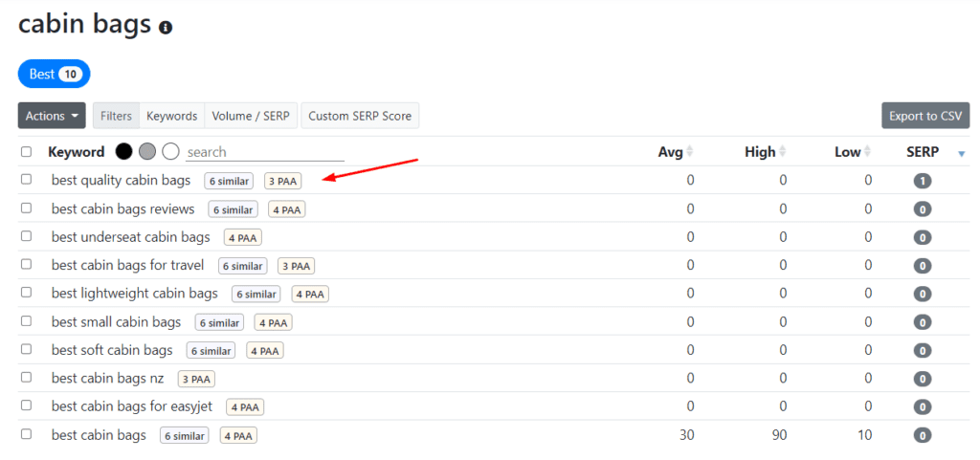Export the list with Export to CSV

924,116
